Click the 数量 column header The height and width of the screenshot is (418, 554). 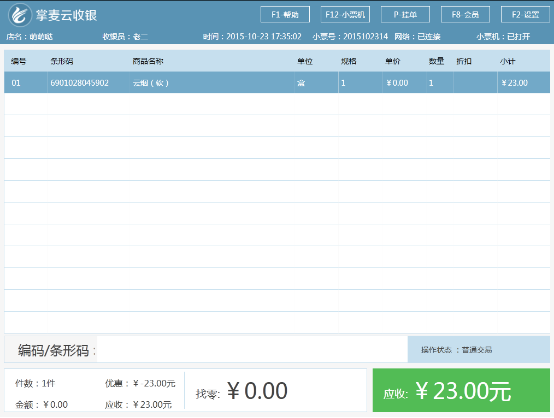(x=436, y=61)
